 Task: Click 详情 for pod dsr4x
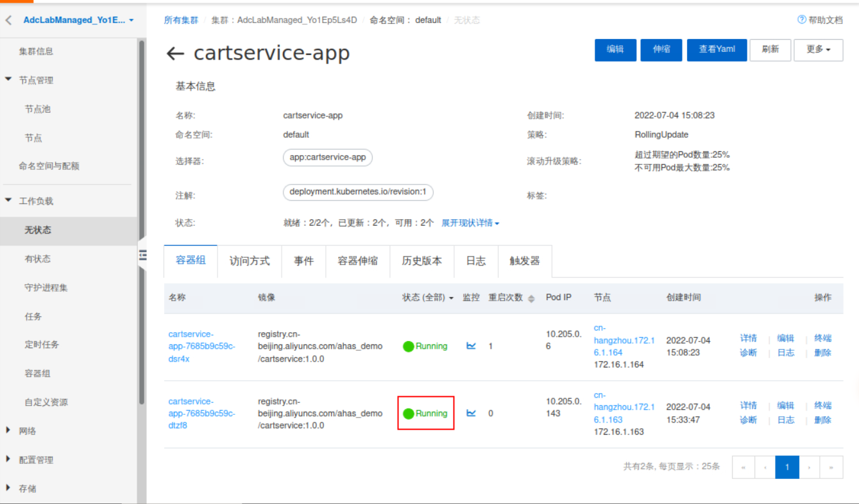pos(749,339)
